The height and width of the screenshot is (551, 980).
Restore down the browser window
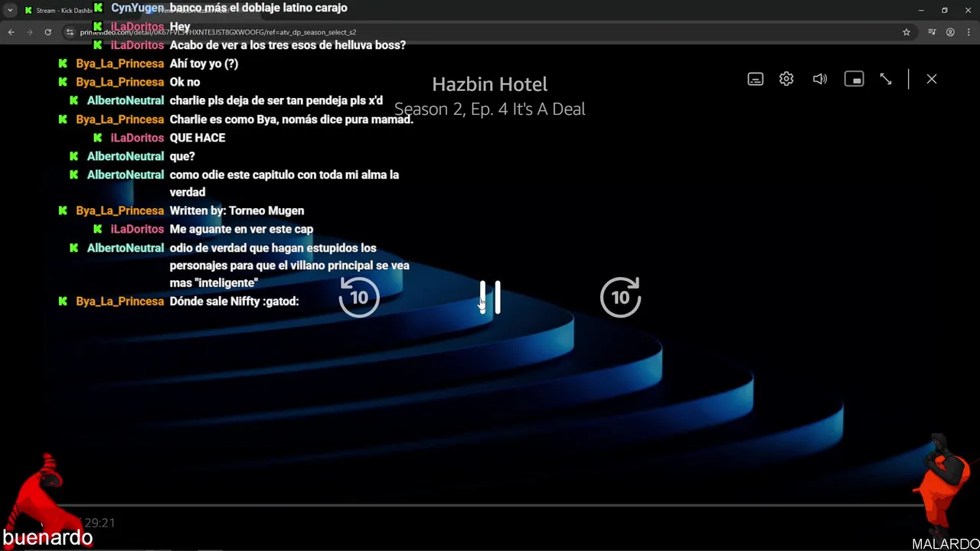(x=945, y=10)
